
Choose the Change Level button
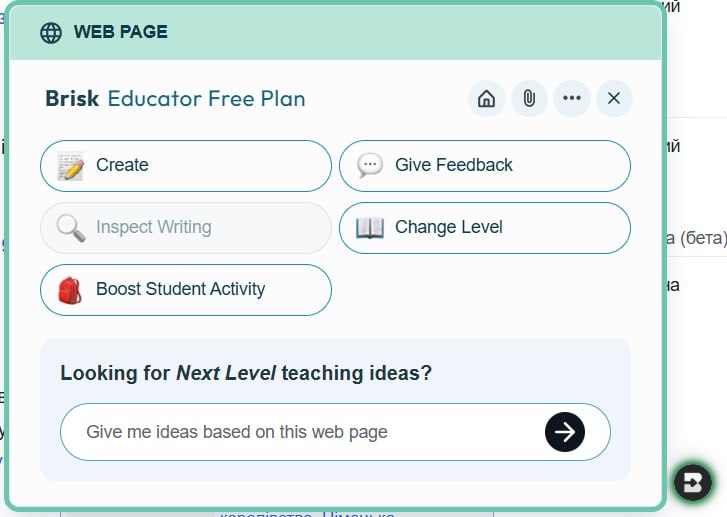coord(484,228)
